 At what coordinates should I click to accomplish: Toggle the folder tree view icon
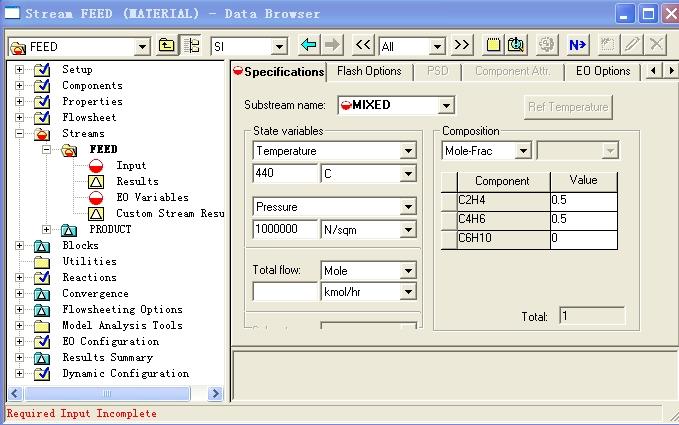pyautogui.click(x=191, y=45)
